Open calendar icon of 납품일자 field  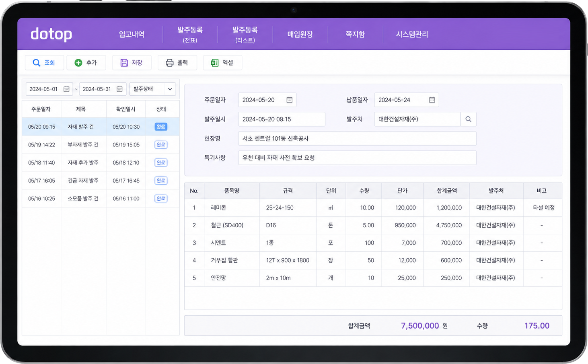pyautogui.click(x=432, y=100)
